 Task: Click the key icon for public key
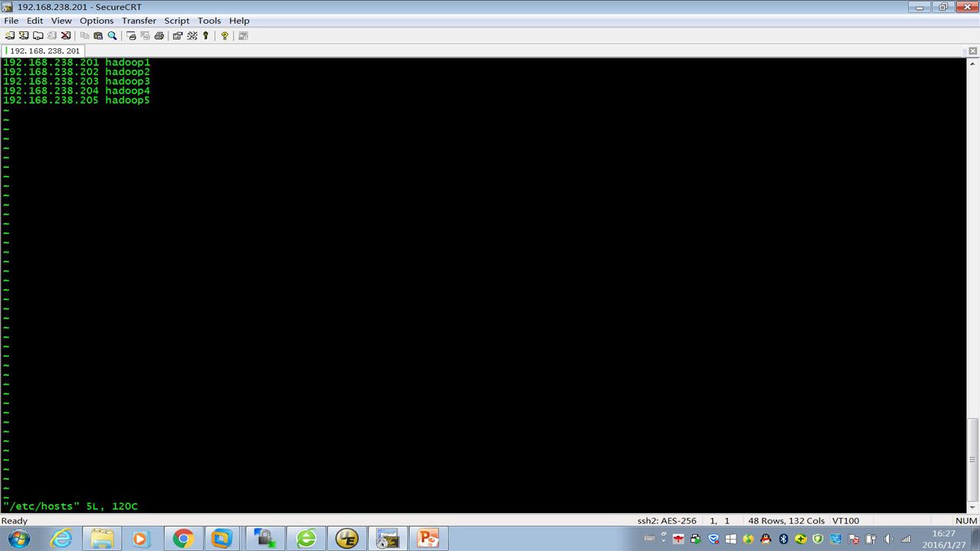[206, 35]
